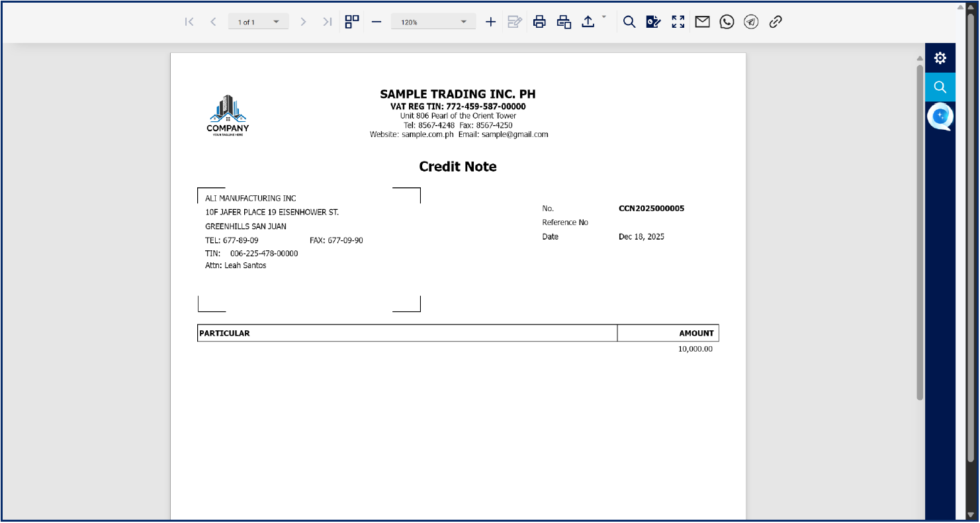Click 'TEL: 677-89-09' text
This screenshot has height=523, width=980.
click(232, 240)
